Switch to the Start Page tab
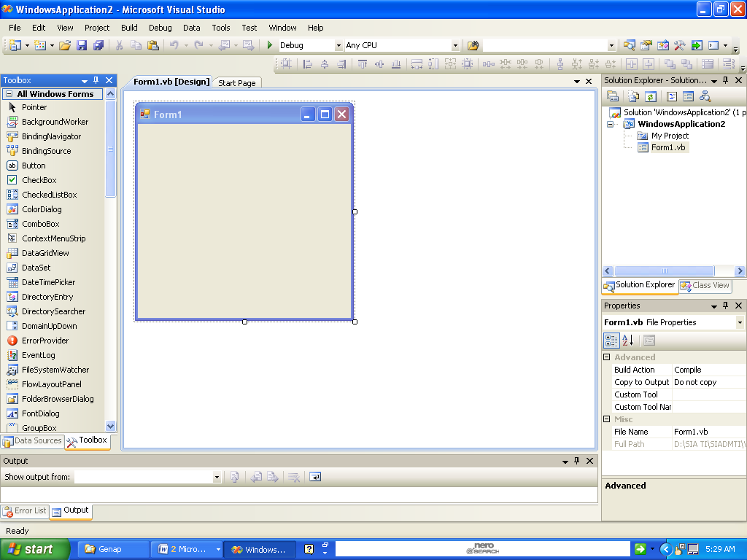This screenshot has height=560, width=747. (237, 82)
